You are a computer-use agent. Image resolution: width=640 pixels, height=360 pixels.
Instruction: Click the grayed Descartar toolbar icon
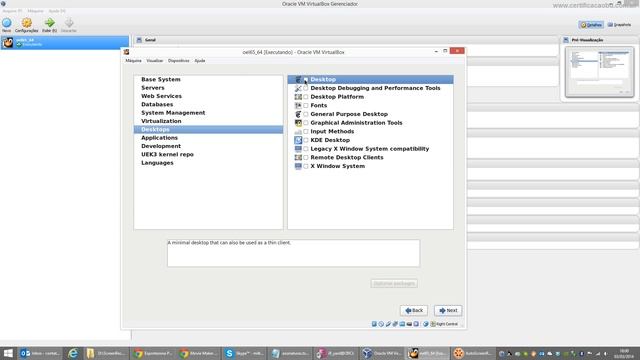point(69,24)
